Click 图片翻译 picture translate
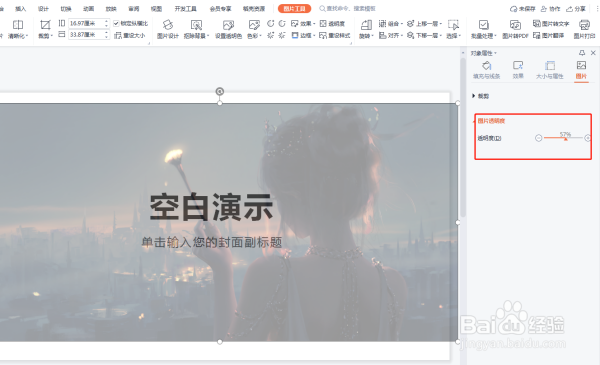 click(x=548, y=36)
